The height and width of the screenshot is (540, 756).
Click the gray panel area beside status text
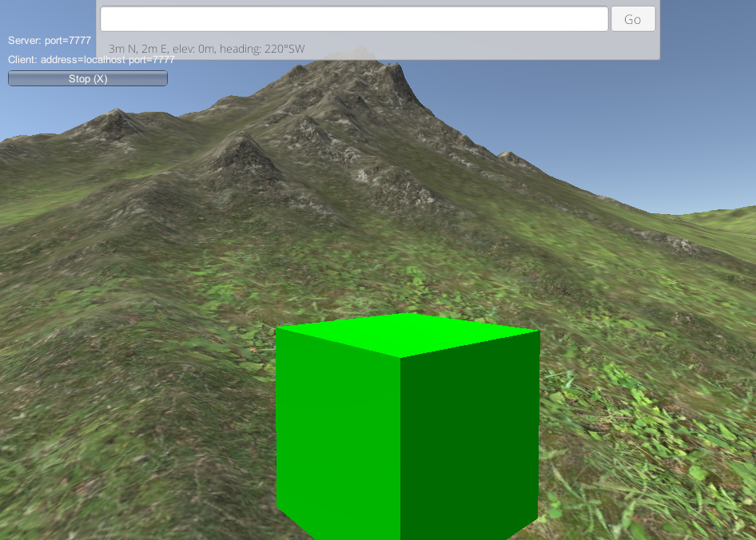coord(479,49)
